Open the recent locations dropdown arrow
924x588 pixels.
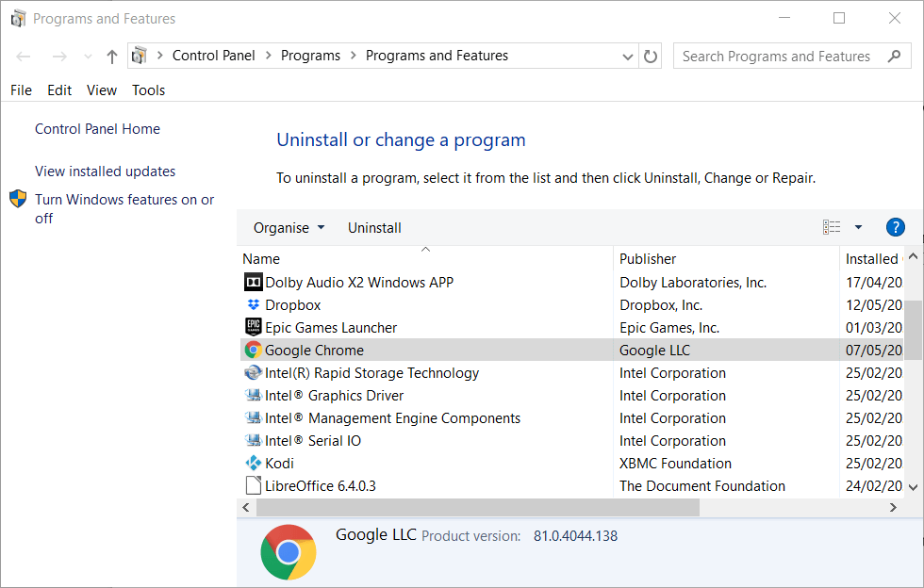click(88, 57)
